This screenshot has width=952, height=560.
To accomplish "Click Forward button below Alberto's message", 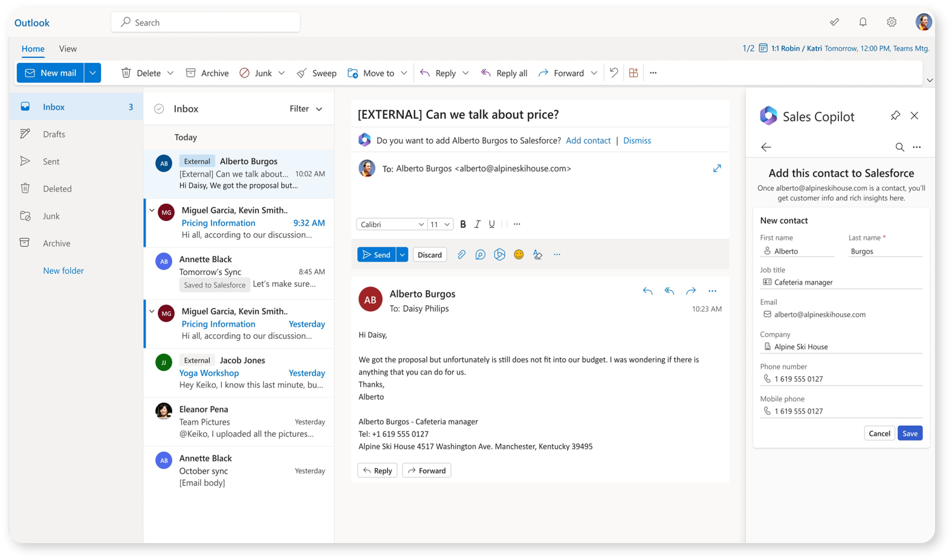I will (x=427, y=471).
